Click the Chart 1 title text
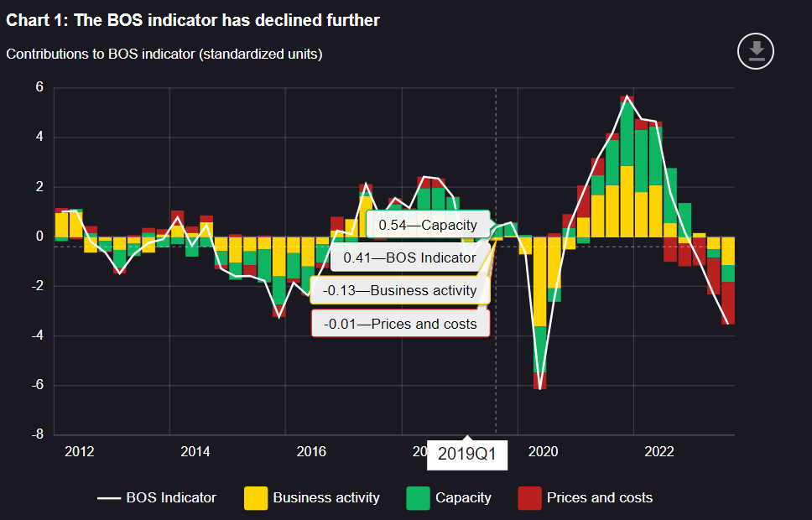The image size is (812, 520). (193, 20)
